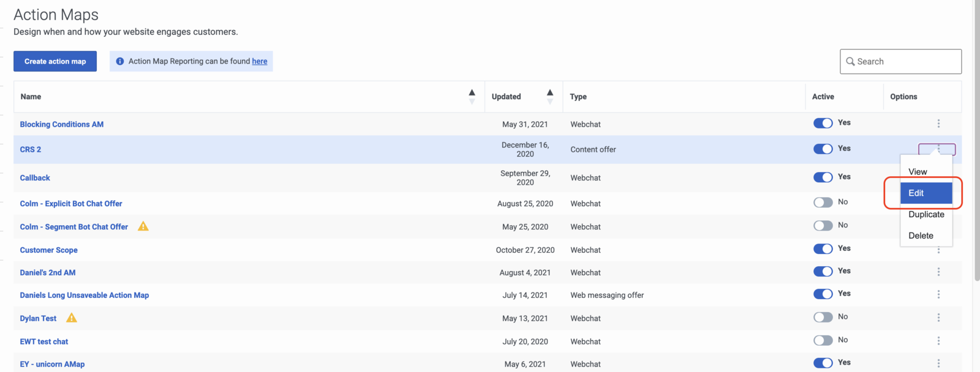Open options menu for Daniel's 2nd AM
This screenshot has width=980, height=372.
pyautogui.click(x=938, y=272)
